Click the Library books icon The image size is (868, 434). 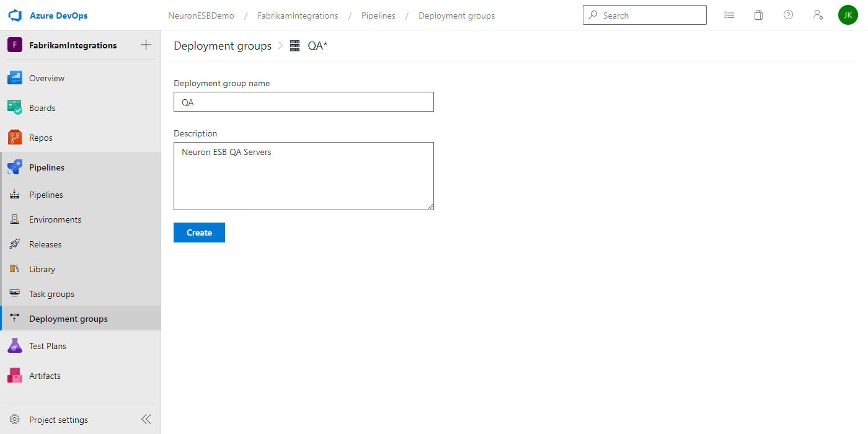point(15,269)
